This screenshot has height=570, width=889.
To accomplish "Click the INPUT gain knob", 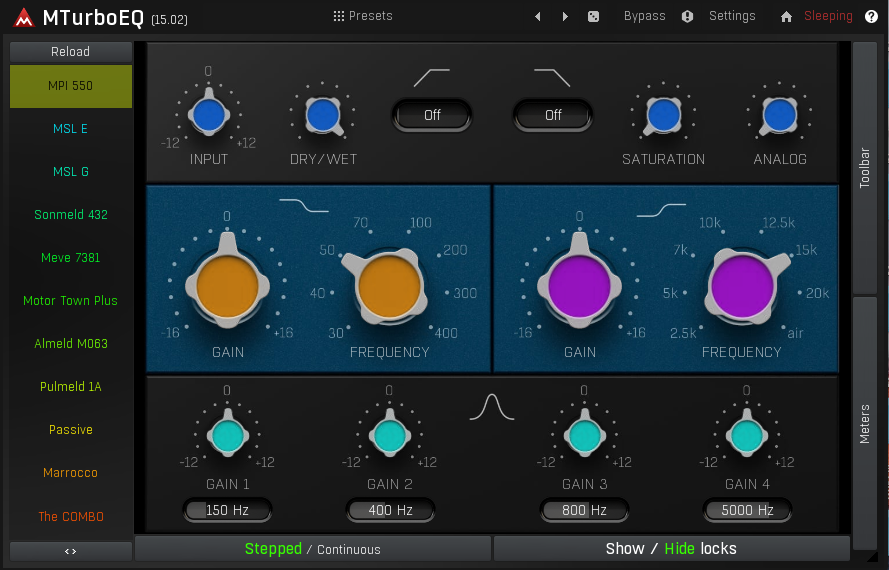I will (x=209, y=115).
